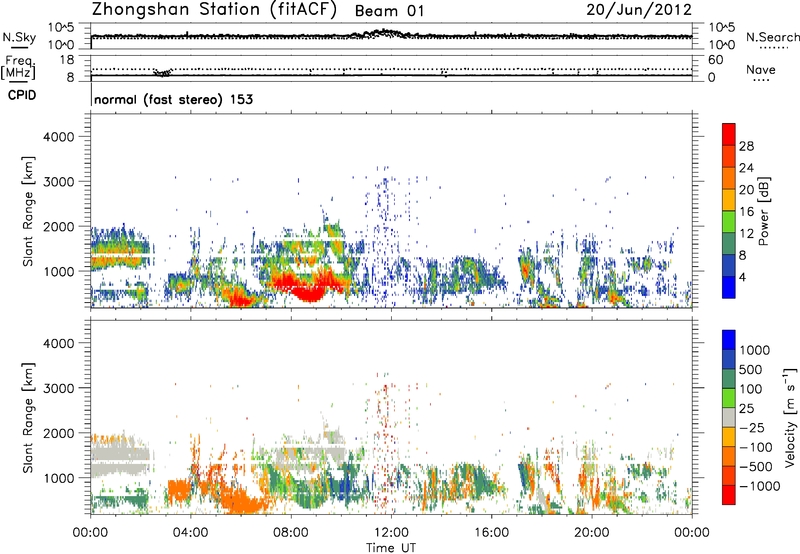Click the "Beam 01" label in the title

click(389, 11)
